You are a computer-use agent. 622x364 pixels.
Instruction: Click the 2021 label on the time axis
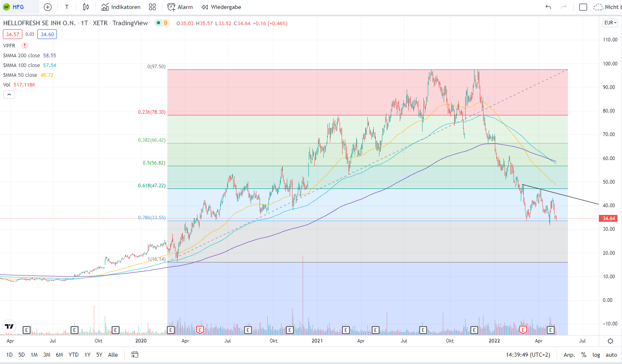tap(317, 341)
